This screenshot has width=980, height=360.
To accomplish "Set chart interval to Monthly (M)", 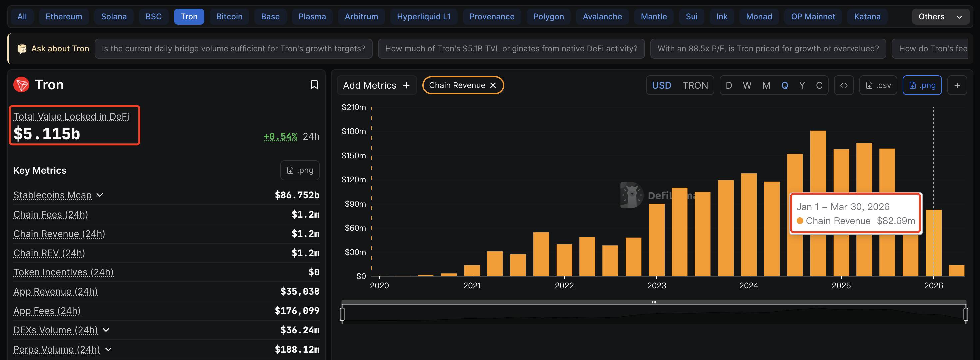I will tap(766, 85).
